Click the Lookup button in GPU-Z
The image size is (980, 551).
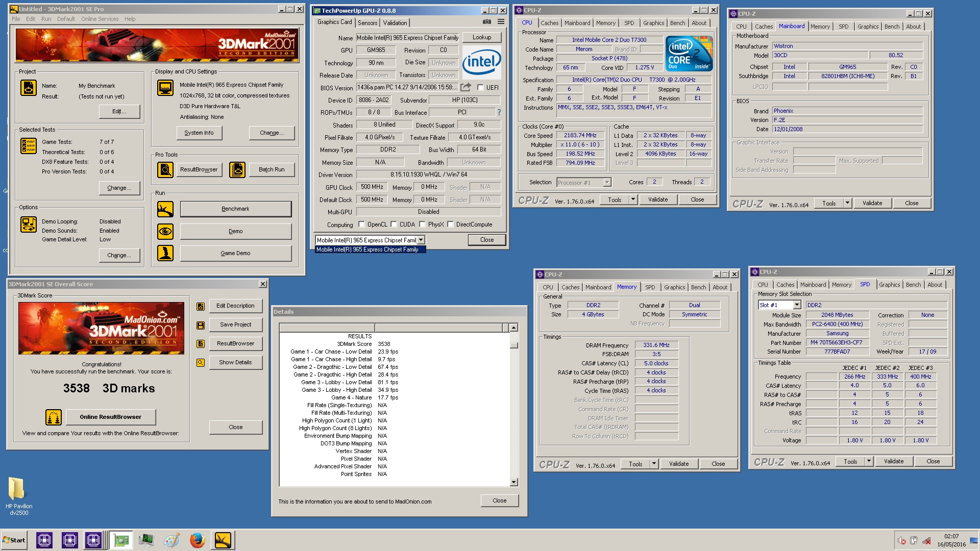click(482, 37)
